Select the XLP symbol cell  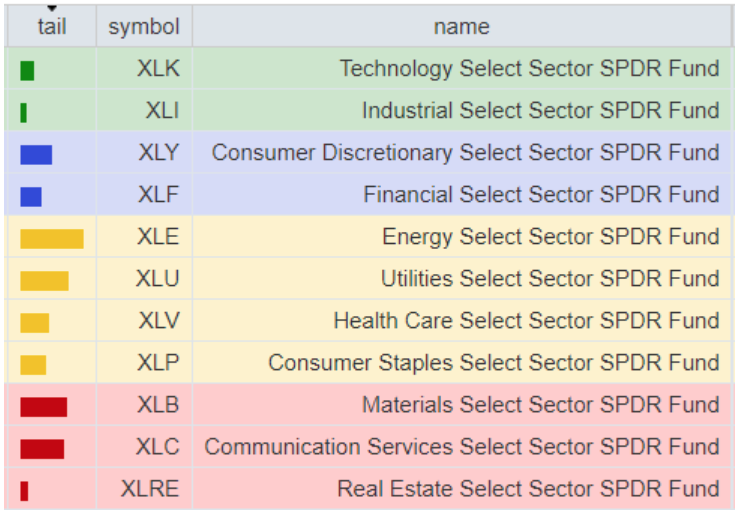[x=159, y=363]
